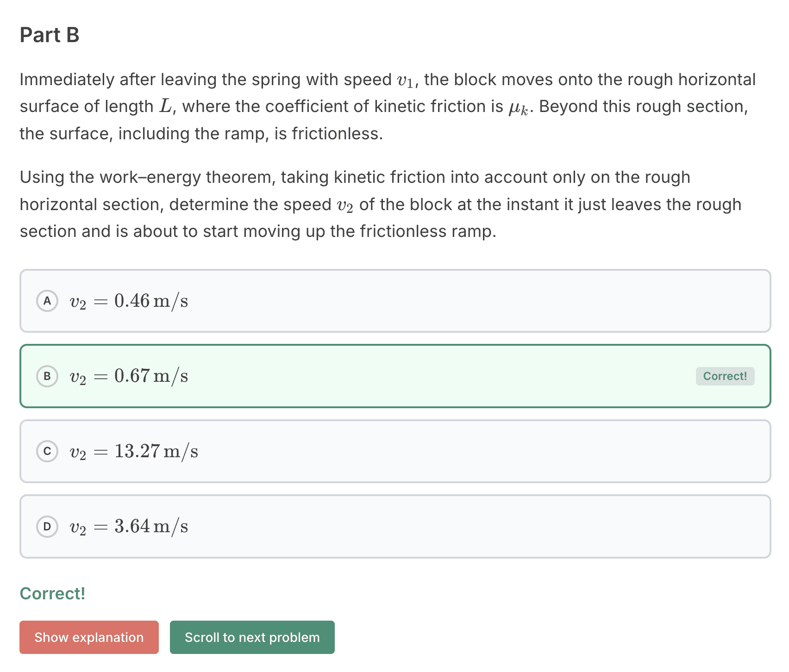Click Scroll to next problem
The image size is (789, 672).
252,637
